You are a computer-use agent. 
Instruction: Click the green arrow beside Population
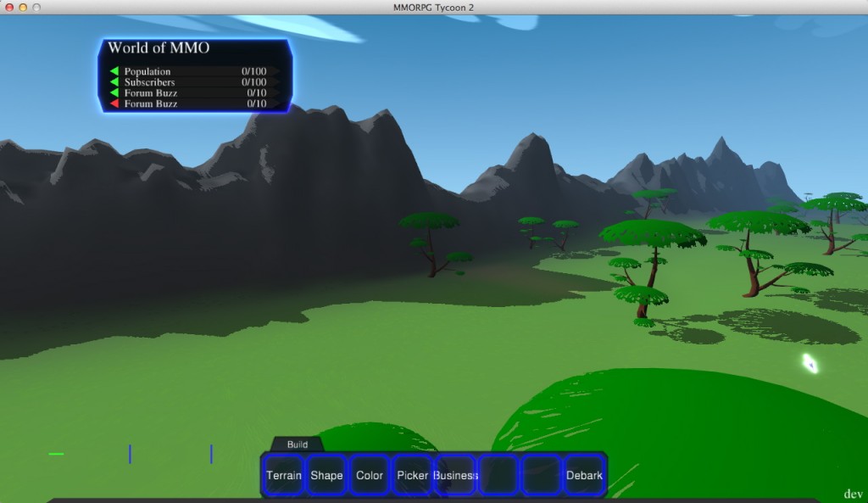[x=114, y=71]
